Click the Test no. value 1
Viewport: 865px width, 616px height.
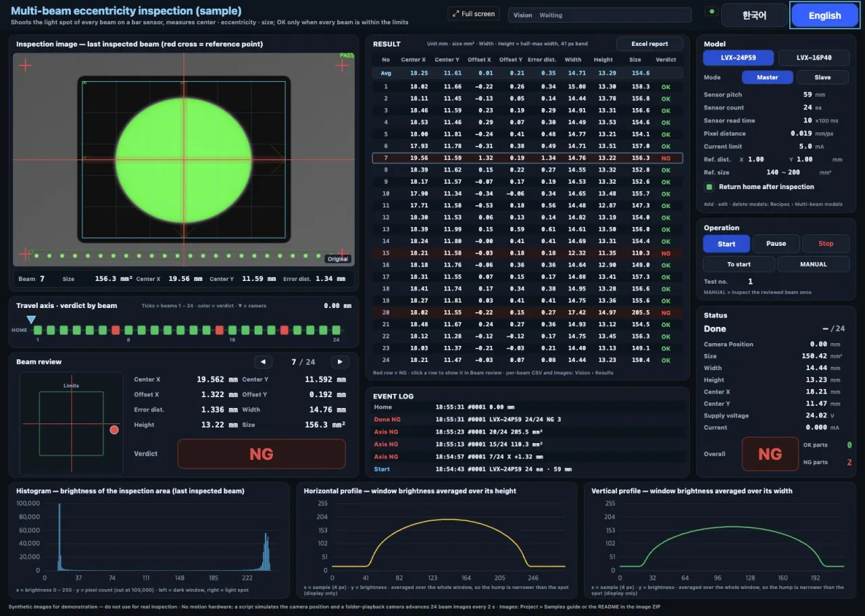pyautogui.click(x=750, y=282)
